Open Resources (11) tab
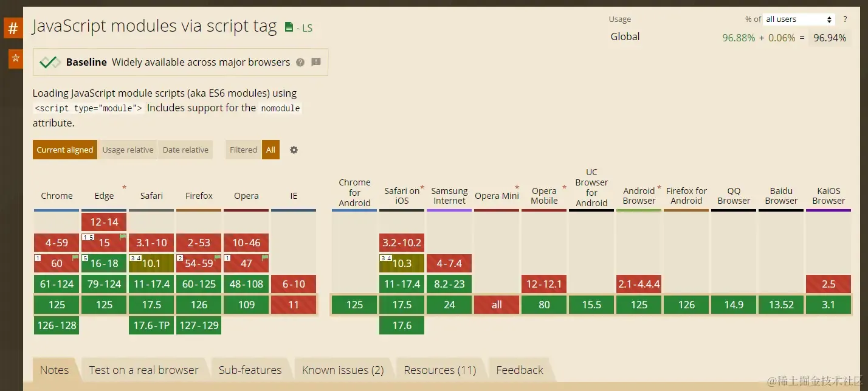The width and height of the screenshot is (868, 391). tap(440, 370)
